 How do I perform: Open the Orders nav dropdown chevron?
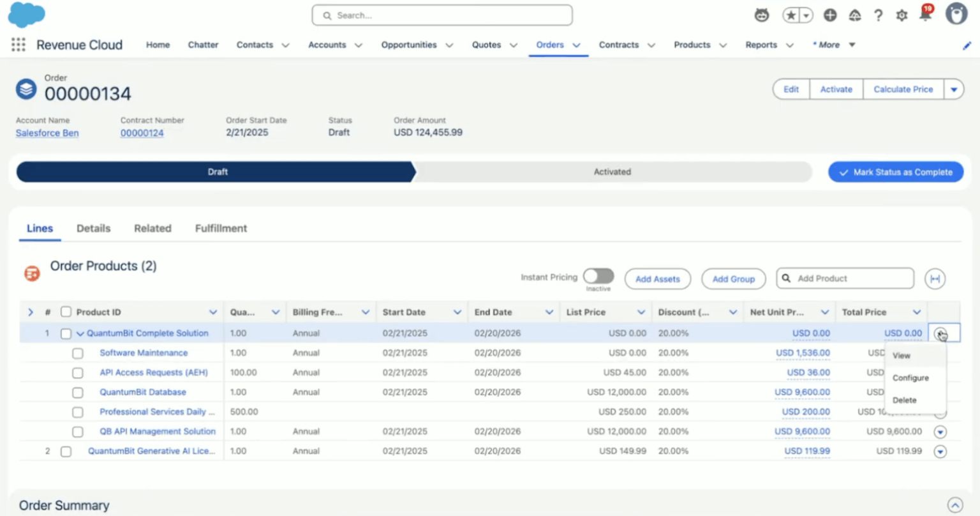[x=576, y=45]
